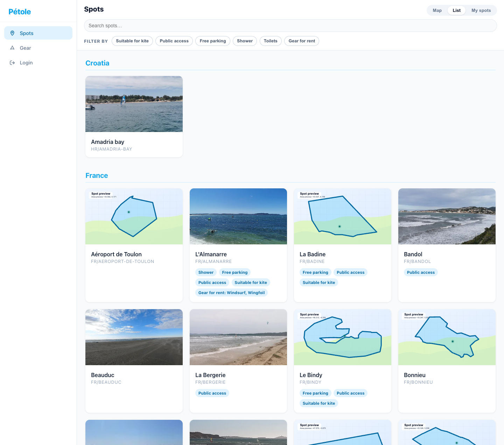
Task: Click the FR/AEROPORT-DE-TOULON slug text
Action: [122, 262]
